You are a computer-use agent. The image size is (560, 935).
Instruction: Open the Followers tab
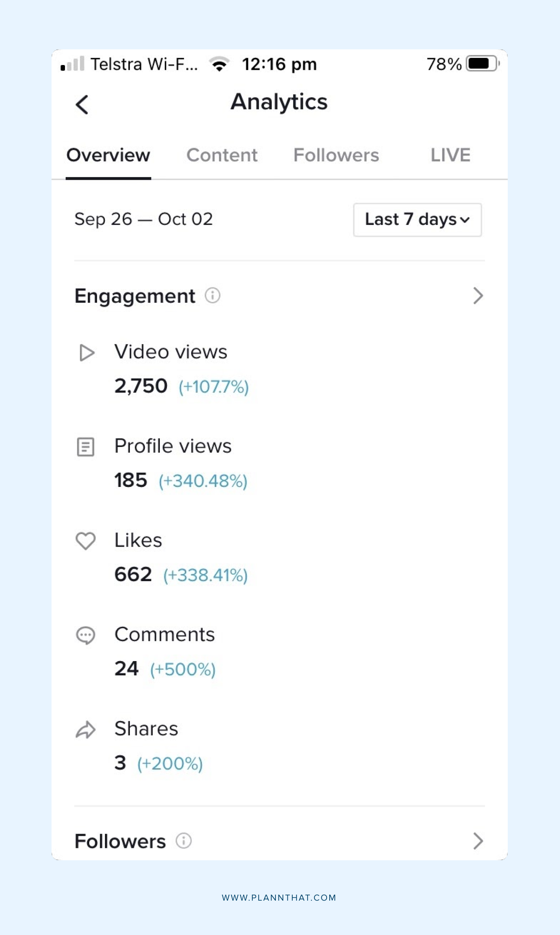pos(336,155)
